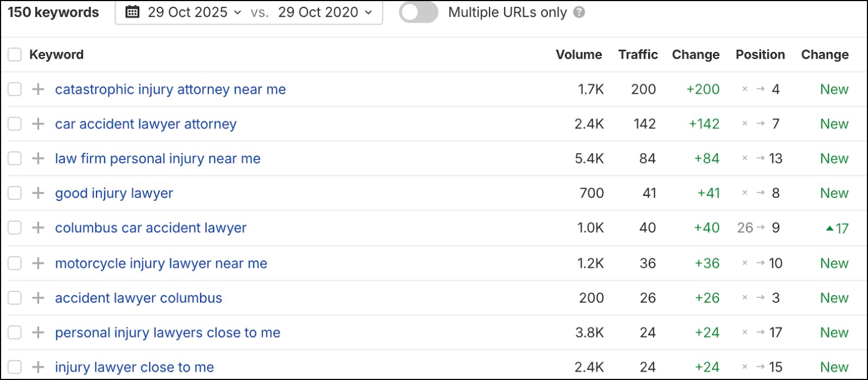
Task: Select all keywords with the header checkbox
Action: click(x=14, y=54)
